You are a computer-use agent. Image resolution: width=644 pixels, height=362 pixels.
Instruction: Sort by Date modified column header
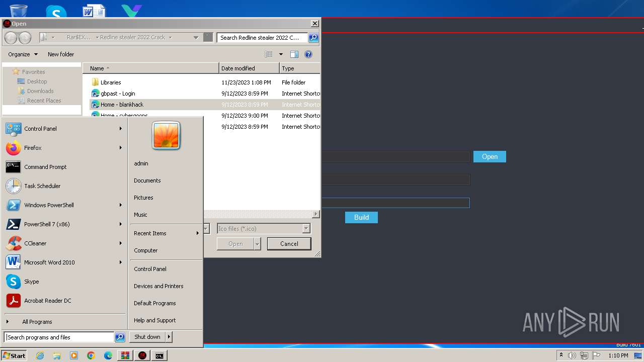tap(249, 68)
